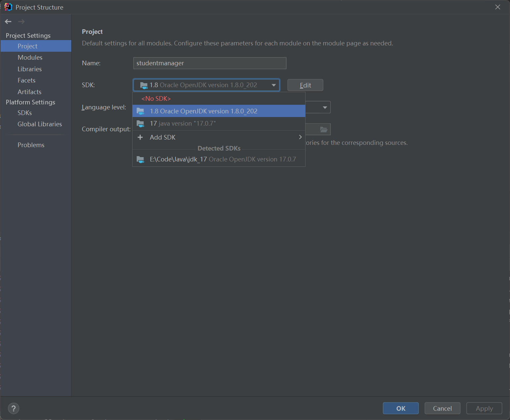
Task: Expand the Add SDK submenu chevron
Action: [x=300, y=137]
